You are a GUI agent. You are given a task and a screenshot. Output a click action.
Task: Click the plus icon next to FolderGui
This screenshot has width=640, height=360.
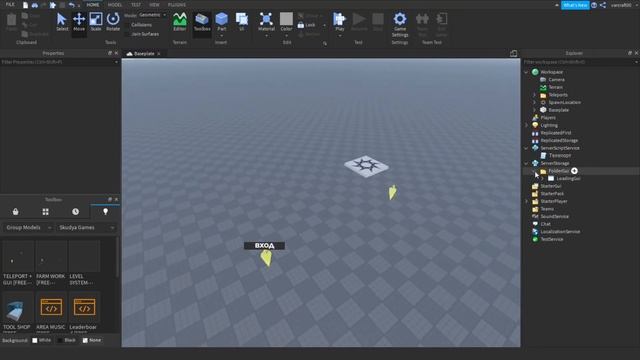(574, 171)
